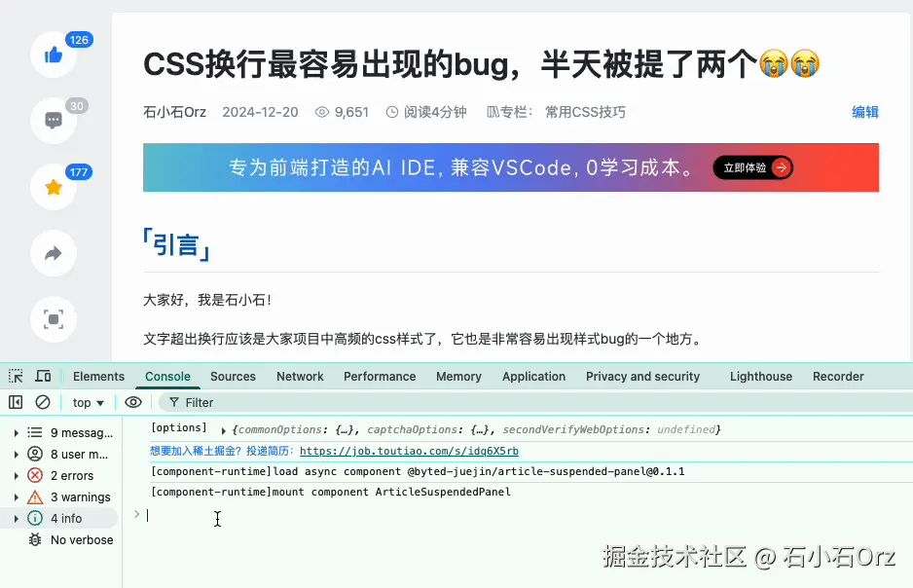This screenshot has height=588, width=913.
Task: Toggle the device toolbar icon
Action: [x=43, y=377]
